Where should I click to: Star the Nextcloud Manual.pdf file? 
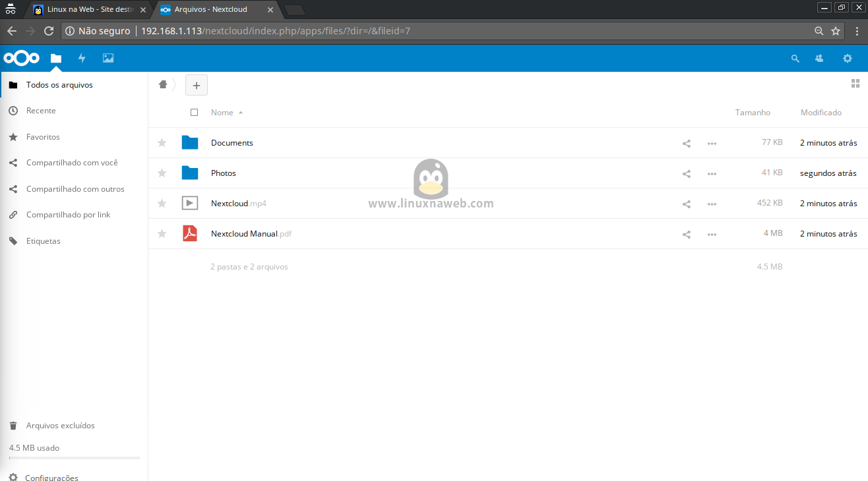pos(162,234)
